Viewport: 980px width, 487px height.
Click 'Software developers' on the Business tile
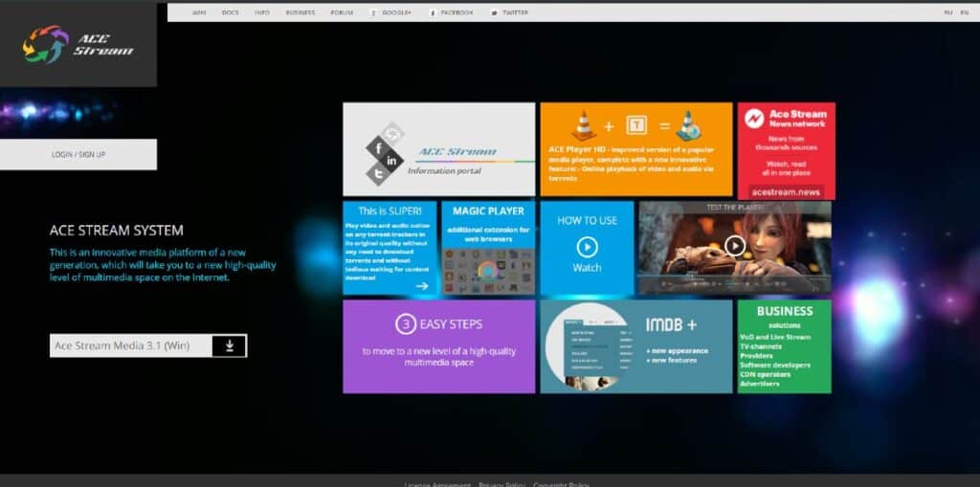775,365
